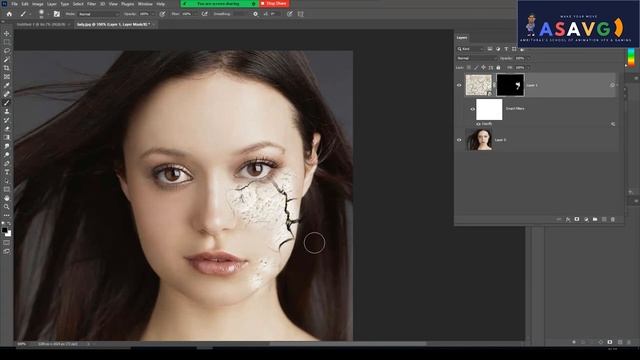Open the brush Flow value dropdown
640x360 pixels.
(195, 14)
